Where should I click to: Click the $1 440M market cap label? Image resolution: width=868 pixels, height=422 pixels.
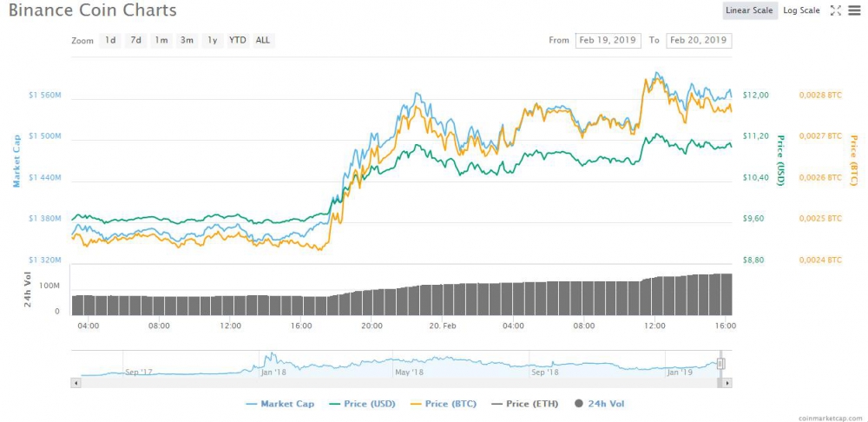(x=44, y=178)
